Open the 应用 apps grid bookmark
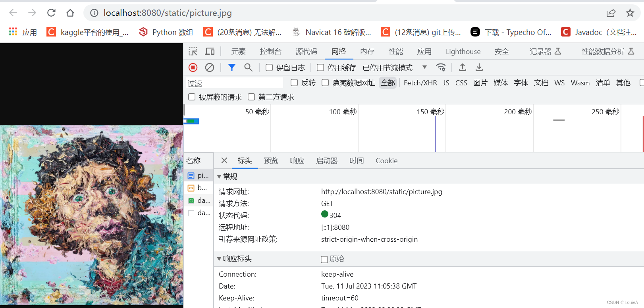Screen dimensions: 644x308 point(23,32)
